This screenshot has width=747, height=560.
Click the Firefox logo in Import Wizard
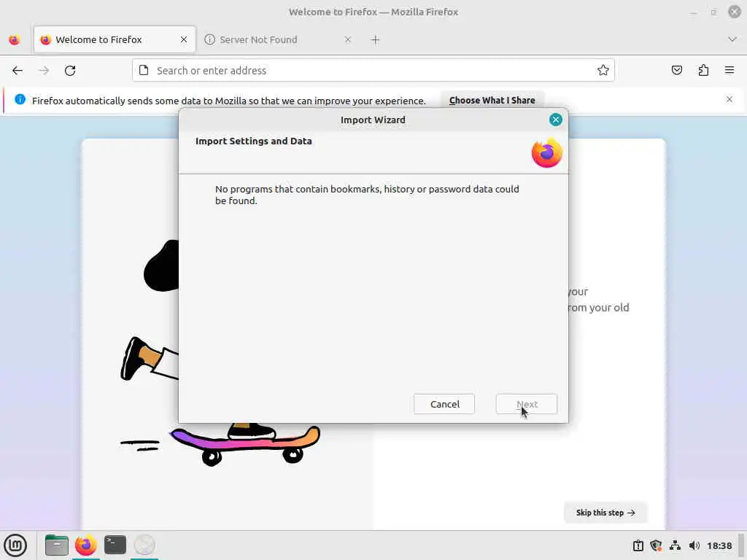click(547, 153)
